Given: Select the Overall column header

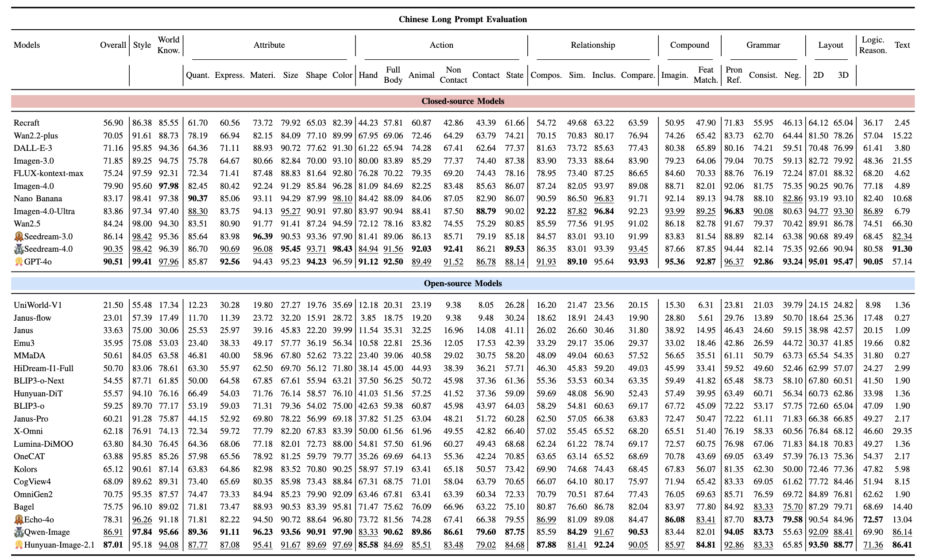Looking at the screenshot, I should click(113, 45).
